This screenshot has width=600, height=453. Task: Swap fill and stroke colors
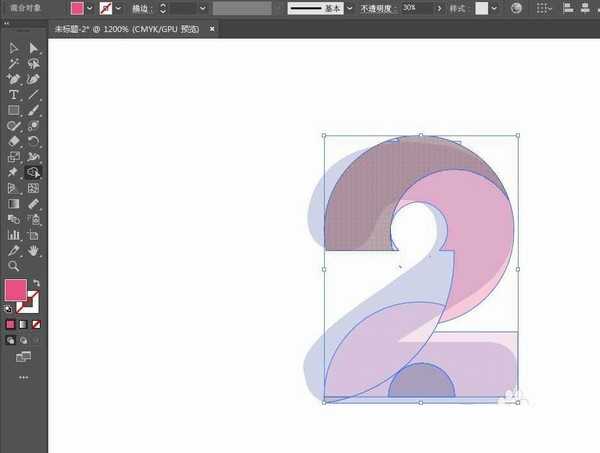point(37,283)
